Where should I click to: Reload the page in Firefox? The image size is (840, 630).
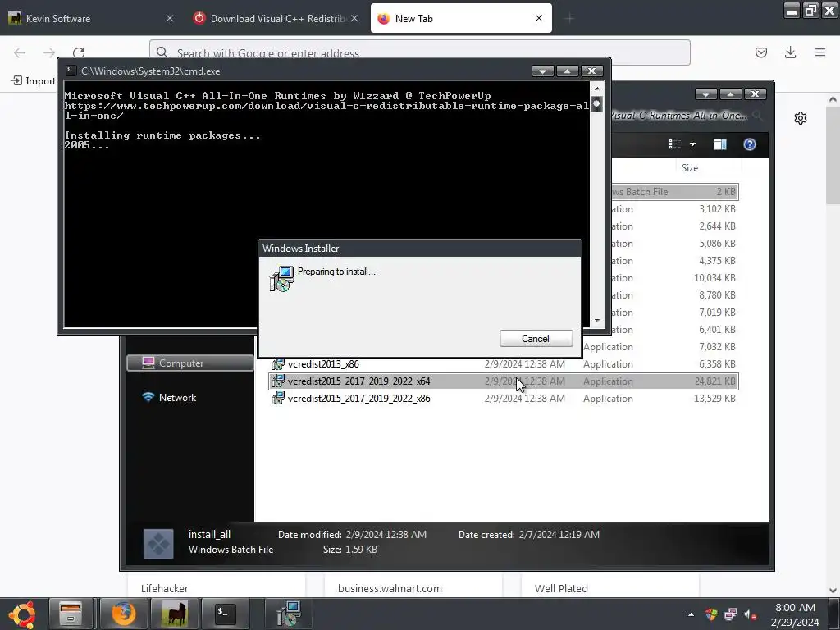pyautogui.click(x=79, y=52)
